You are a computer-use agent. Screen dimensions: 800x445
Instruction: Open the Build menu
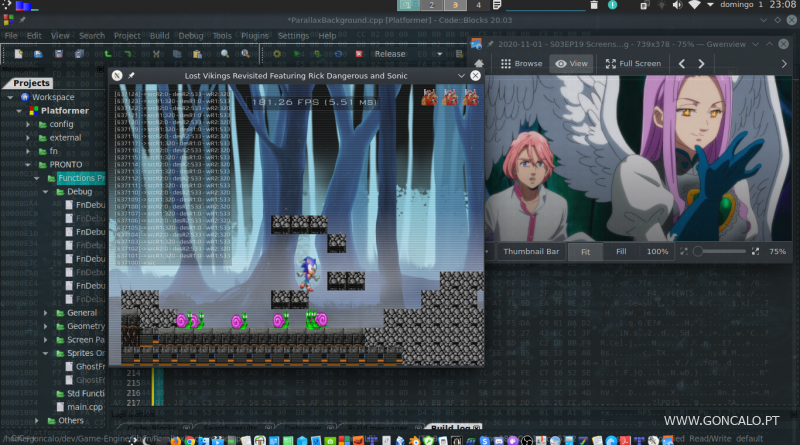pos(159,36)
